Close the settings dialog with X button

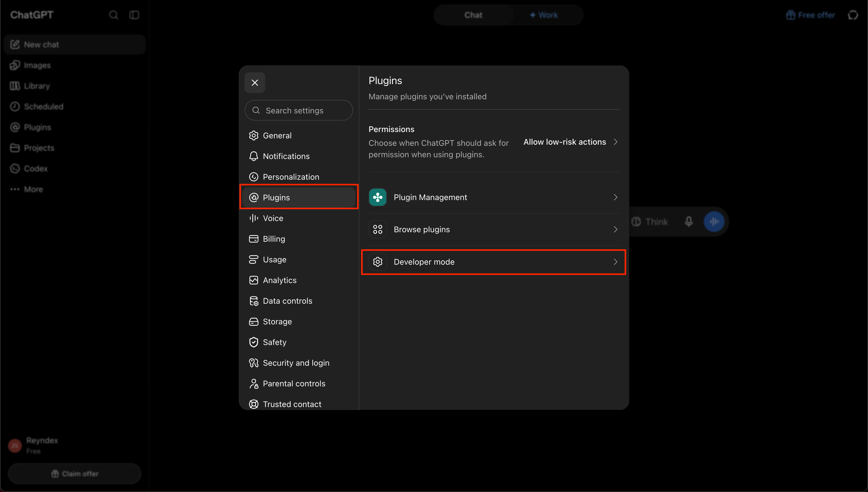tap(255, 82)
